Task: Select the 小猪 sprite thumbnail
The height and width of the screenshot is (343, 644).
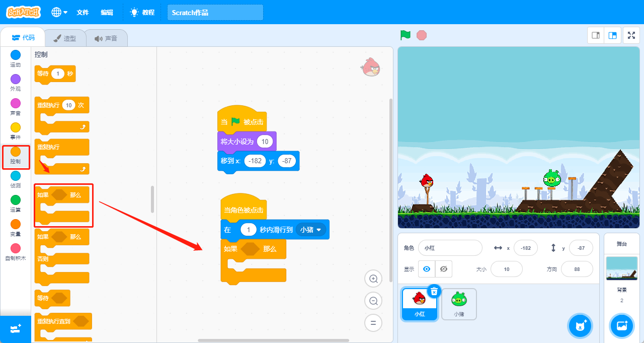Action: coord(459,304)
